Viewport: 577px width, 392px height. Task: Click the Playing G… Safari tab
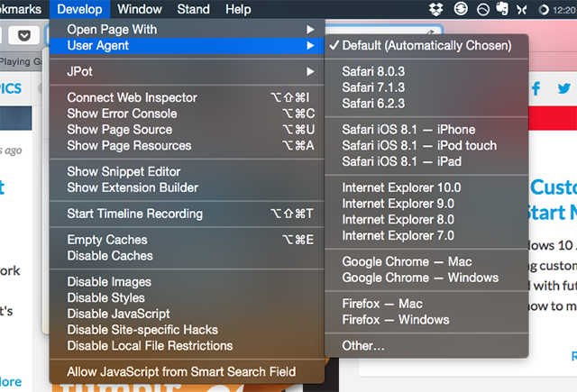coord(21,61)
